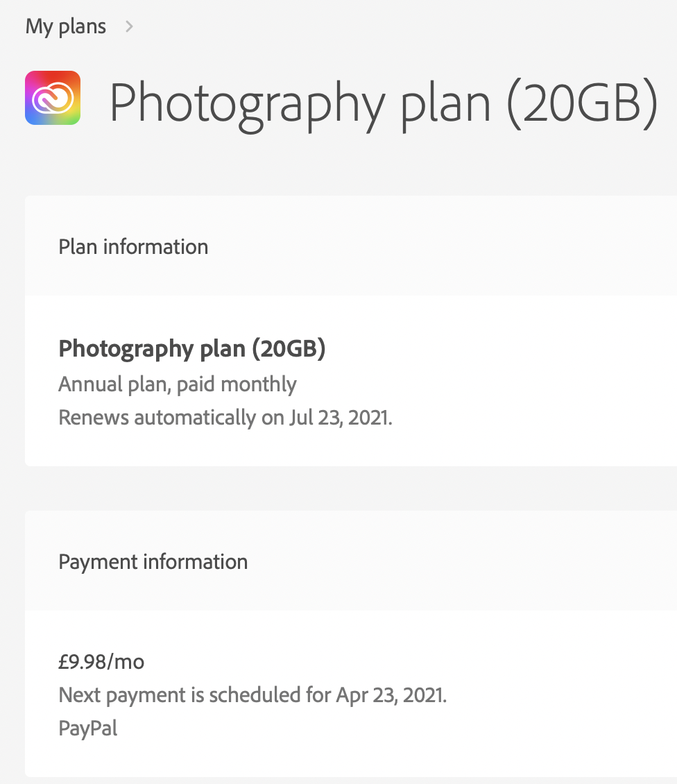Click the breadcrumb chevron after My plans
Image resolution: width=677 pixels, height=784 pixels.
point(129,26)
